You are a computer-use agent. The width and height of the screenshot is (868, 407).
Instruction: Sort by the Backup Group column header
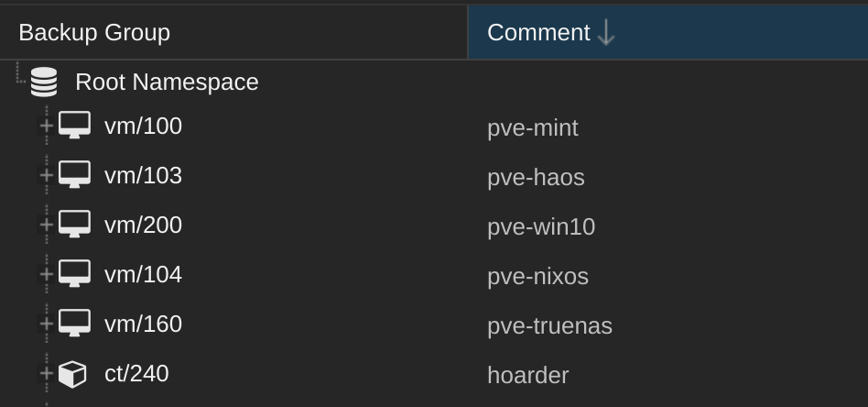tap(233, 32)
